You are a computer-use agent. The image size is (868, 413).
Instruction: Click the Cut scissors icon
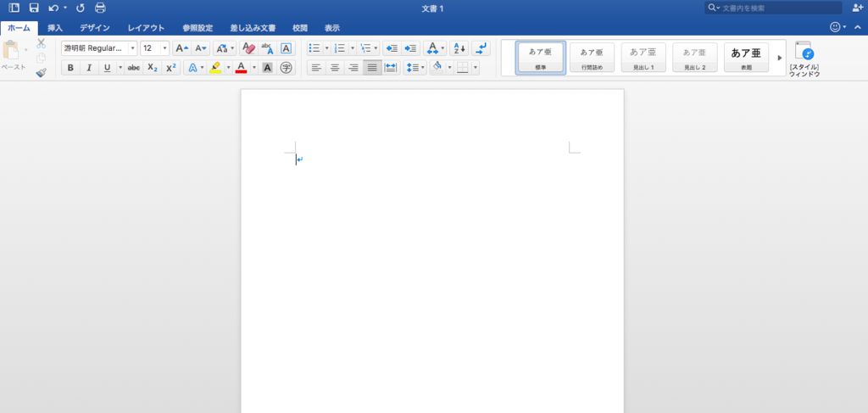(x=41, y=44)
